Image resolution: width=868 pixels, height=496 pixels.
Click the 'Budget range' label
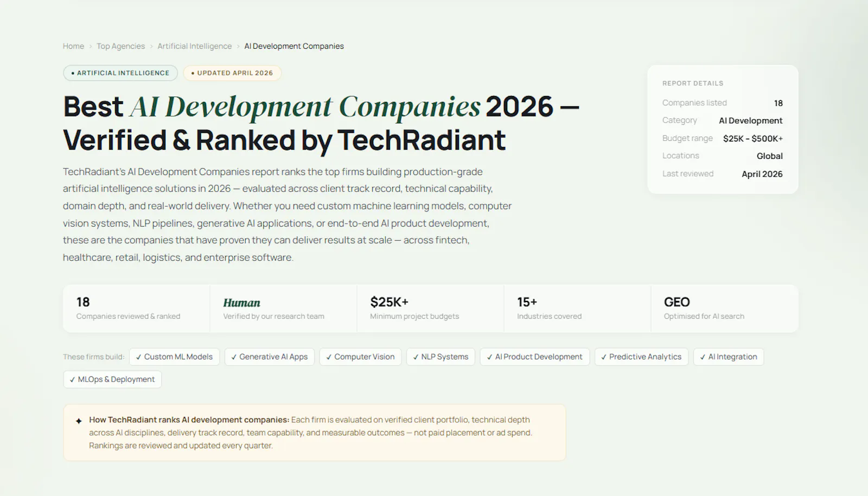coord(687,138)
